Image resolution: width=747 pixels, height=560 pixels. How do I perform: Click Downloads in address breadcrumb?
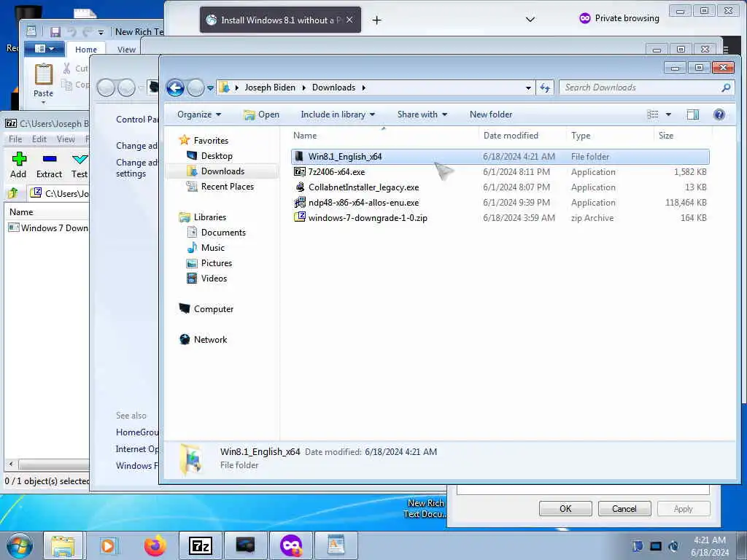click(333, 87)
